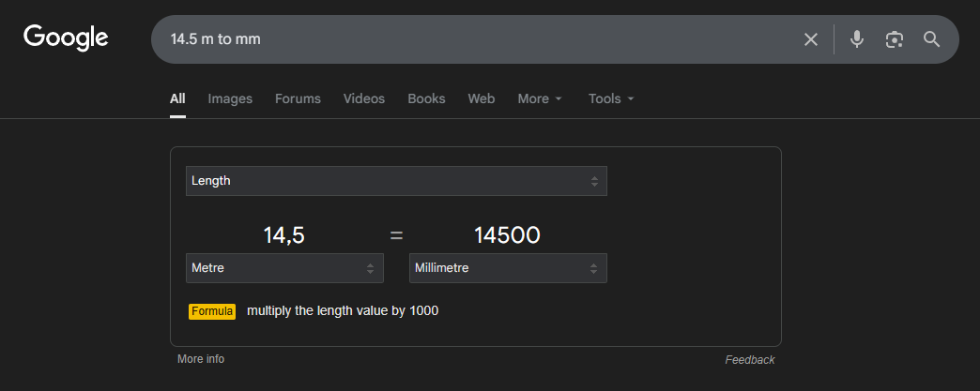Screen dimensions: 980x391
Task: Open the Metre unit dropdown
Action: pos(284,268)
